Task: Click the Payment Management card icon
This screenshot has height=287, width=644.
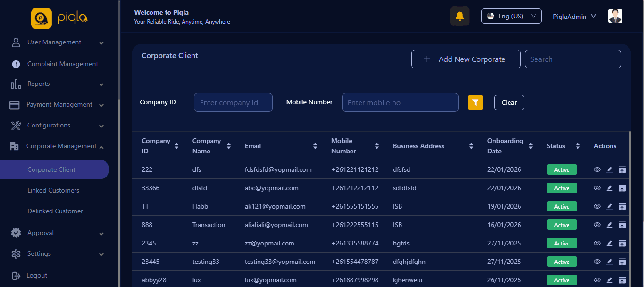Action: coord(15,105)
